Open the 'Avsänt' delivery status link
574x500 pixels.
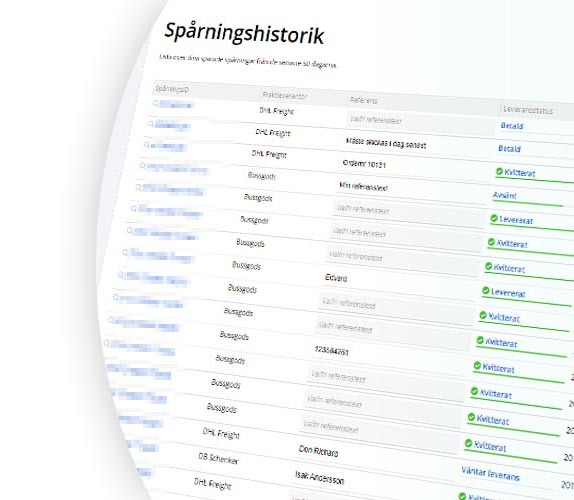[504, 195]
